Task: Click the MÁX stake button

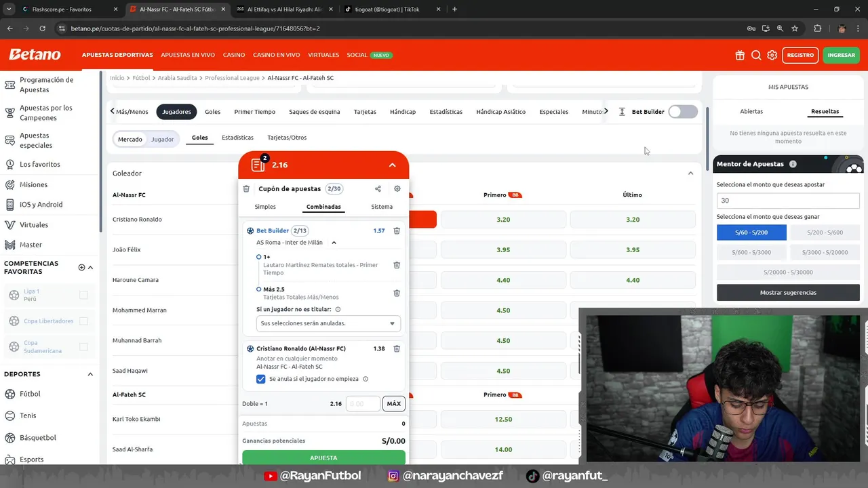Action: point(394,404)
